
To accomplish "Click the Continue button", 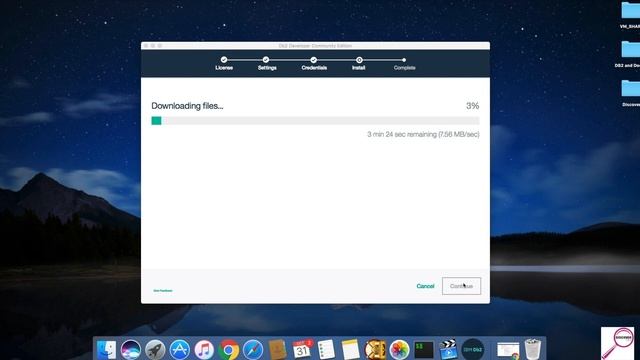I will (461, 286).
